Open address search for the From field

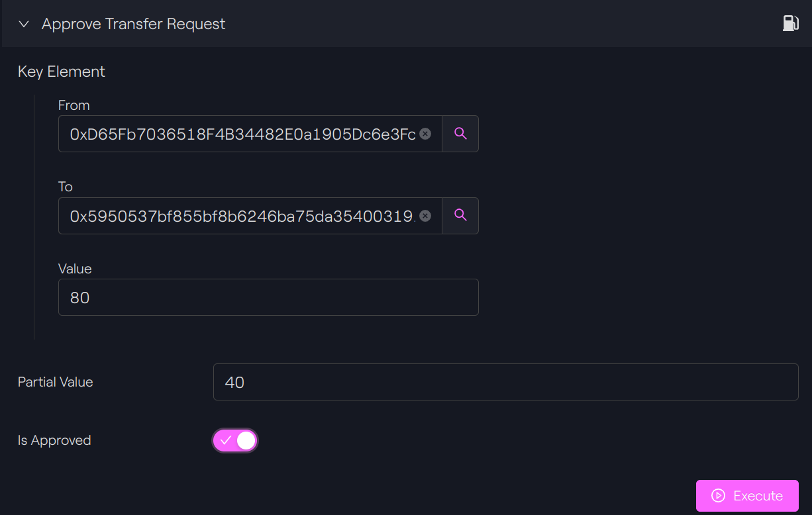click(x=460, y=134)
